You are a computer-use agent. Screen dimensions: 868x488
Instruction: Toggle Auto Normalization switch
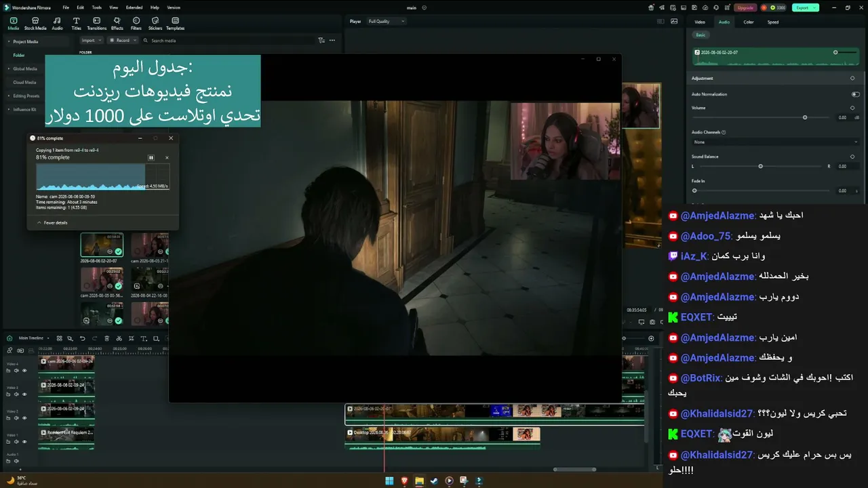(x=855, y=94)
